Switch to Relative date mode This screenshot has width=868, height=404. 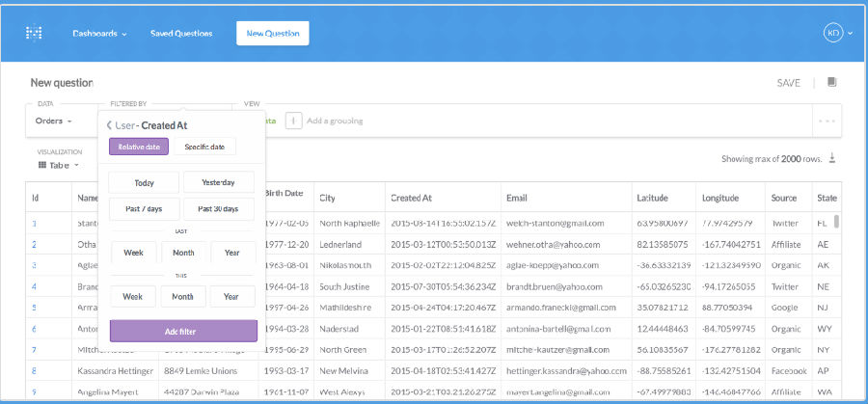pyautogui.click(x=139, y=147)
